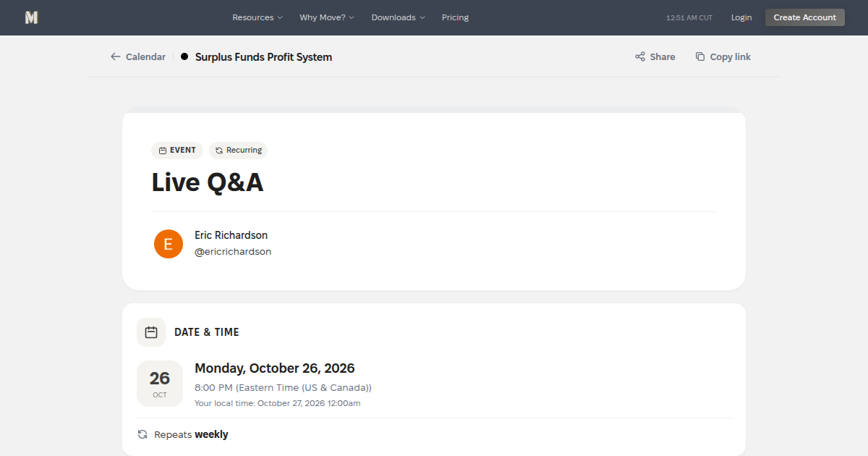Click the calendar icon beside Date & Time
Screen dimensions: 868x456
[x=151, y=332]
